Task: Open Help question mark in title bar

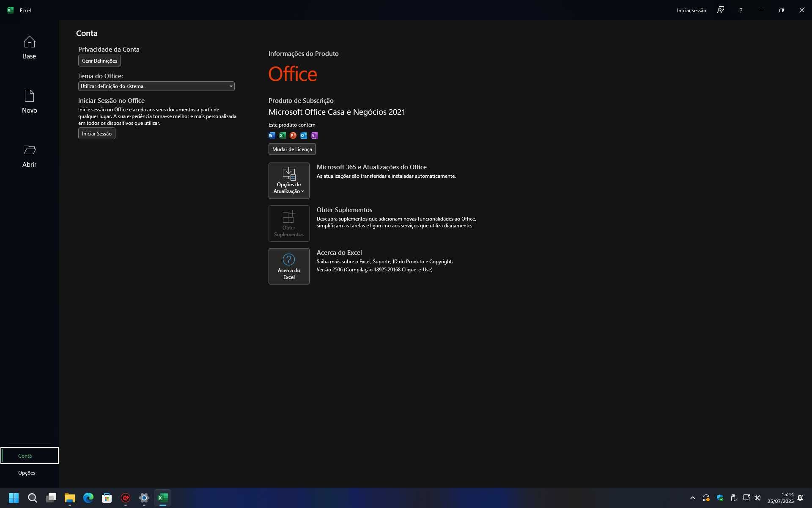Action: (741, 10)
